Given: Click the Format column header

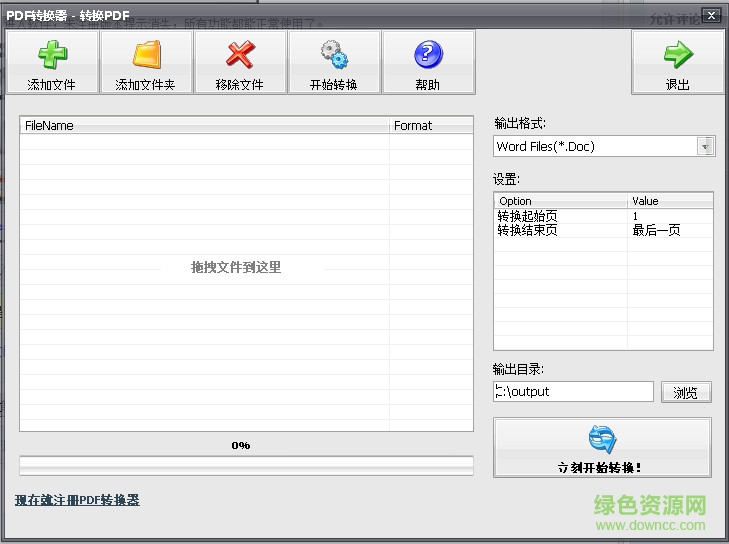Looking at the screenshot, I should click(431, 126).
